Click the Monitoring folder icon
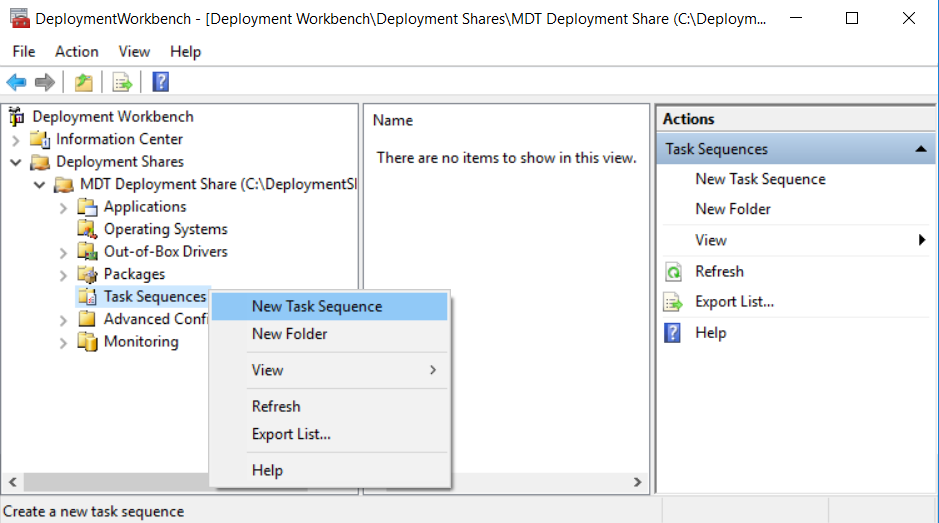The image size is (939, 523). 87,341
